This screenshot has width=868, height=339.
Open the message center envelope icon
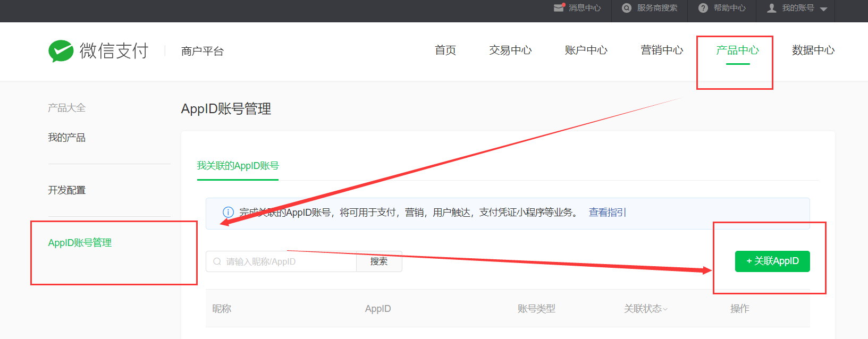coord(559,7)
